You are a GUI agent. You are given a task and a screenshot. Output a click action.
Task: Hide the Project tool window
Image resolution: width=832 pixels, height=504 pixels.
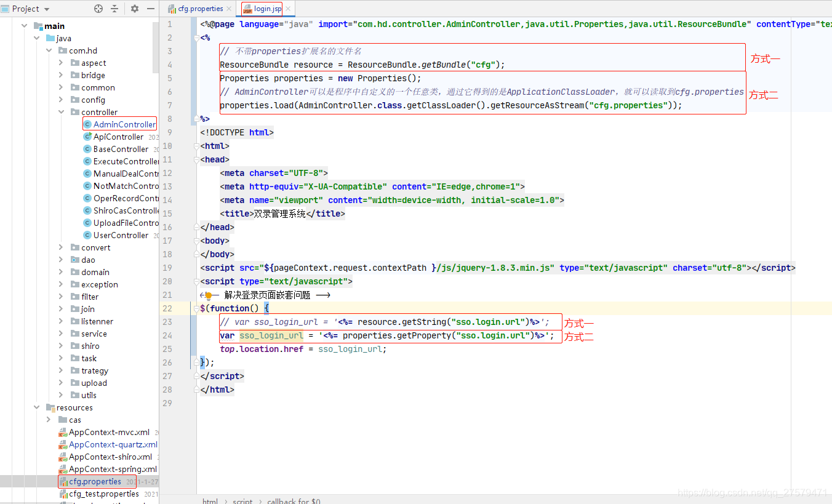(x=150, y=9)
